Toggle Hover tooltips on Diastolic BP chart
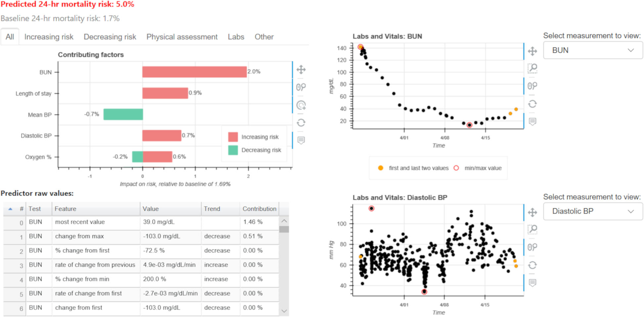The height and width of the screenshot is (317, 644). pos(532,283)
